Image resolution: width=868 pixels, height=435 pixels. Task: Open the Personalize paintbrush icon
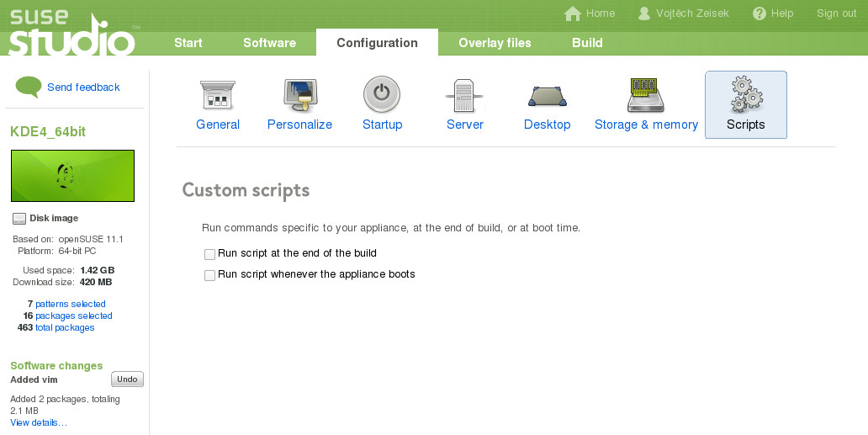300,95
